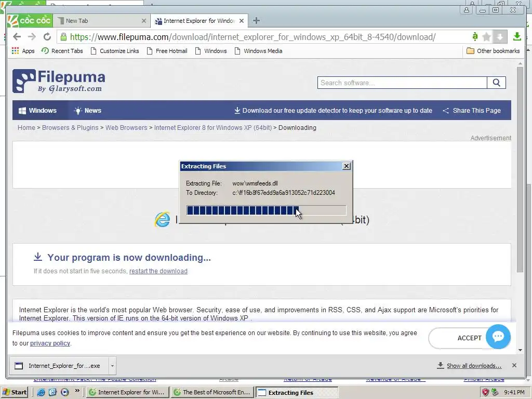Dismiss the downloads bar
Screen dimensions: 532x399
(514, 365)
